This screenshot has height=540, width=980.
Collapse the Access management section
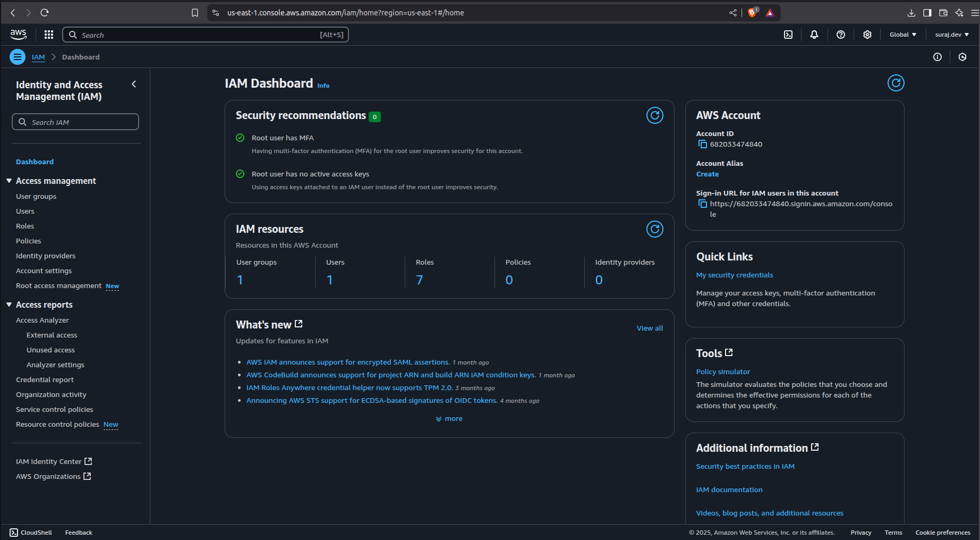9,181
